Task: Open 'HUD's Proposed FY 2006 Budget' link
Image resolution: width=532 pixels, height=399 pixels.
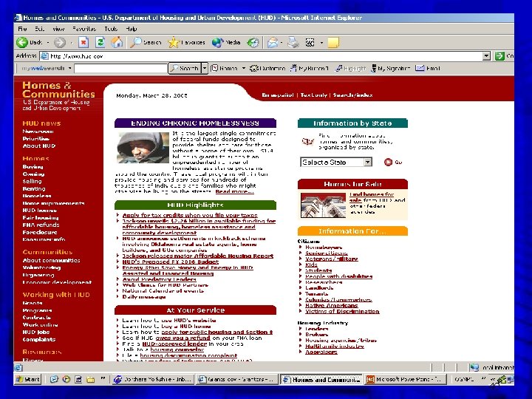Action: 171,262
